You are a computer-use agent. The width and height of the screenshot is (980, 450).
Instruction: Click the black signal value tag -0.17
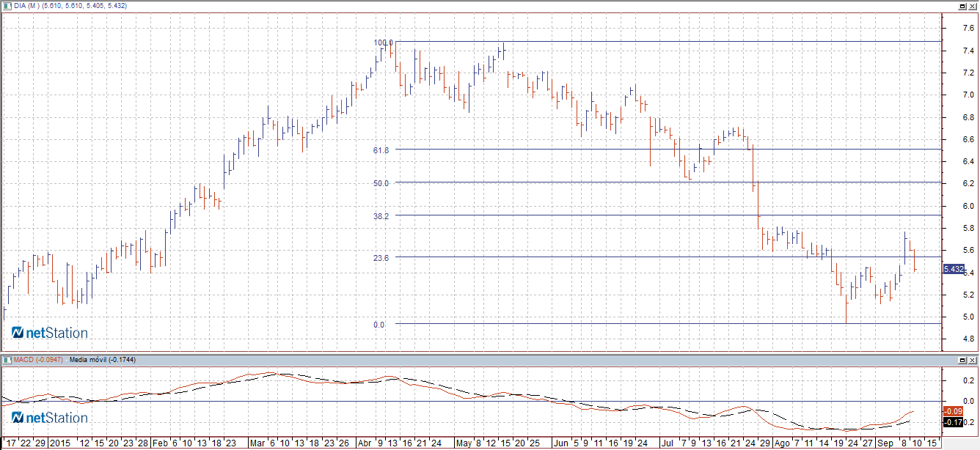coord(952,422)
